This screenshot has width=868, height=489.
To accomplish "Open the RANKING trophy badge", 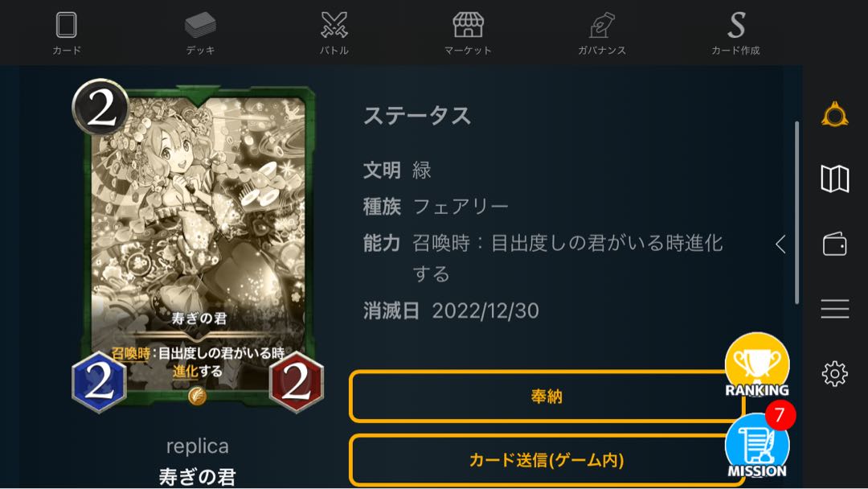I will (757, 365).
